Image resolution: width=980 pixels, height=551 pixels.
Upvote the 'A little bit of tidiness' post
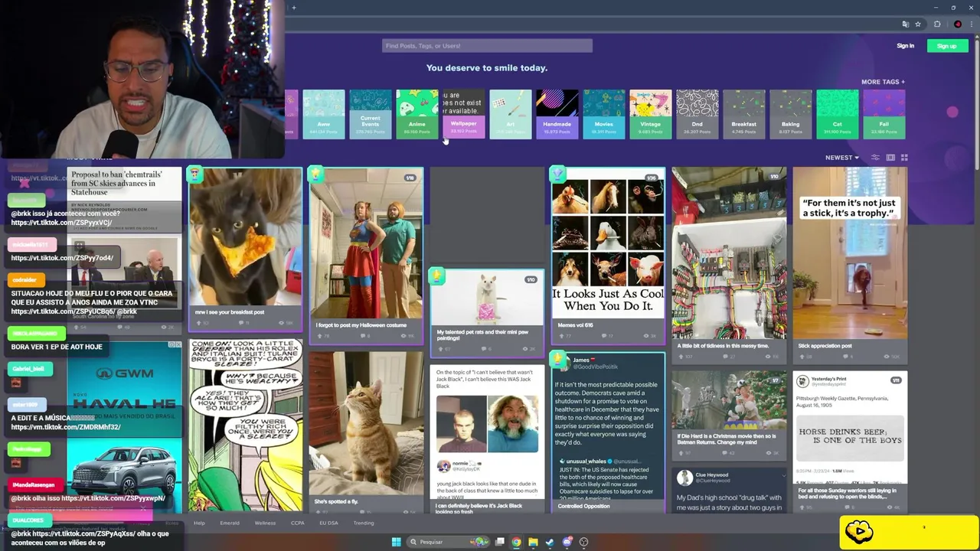click(681, 357)
